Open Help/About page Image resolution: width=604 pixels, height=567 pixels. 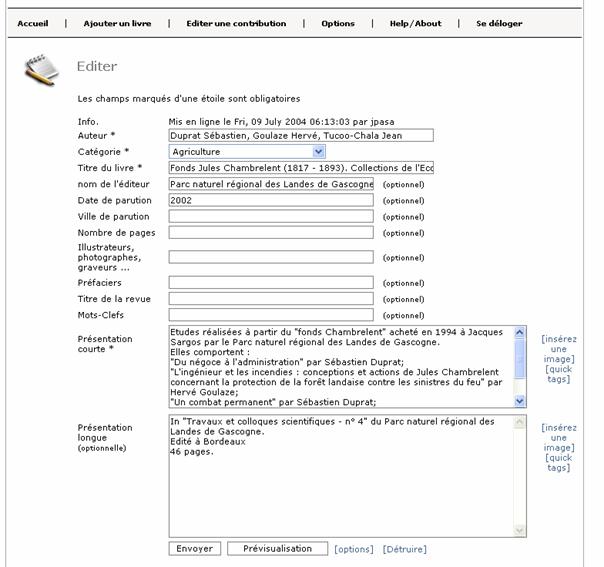(x=415, y=23)
